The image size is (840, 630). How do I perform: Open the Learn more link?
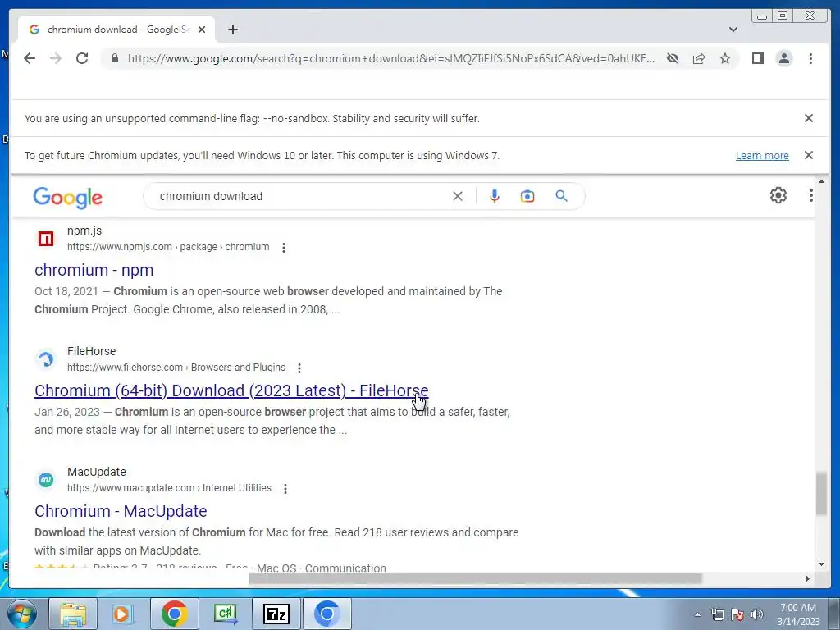762,155
